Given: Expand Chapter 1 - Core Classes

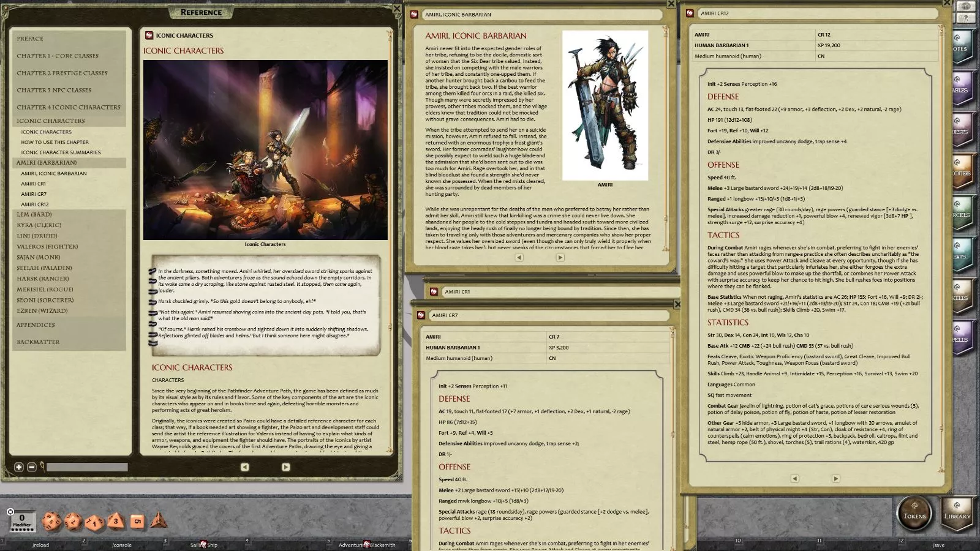Looking at the screenshot, I should [58, 56].
